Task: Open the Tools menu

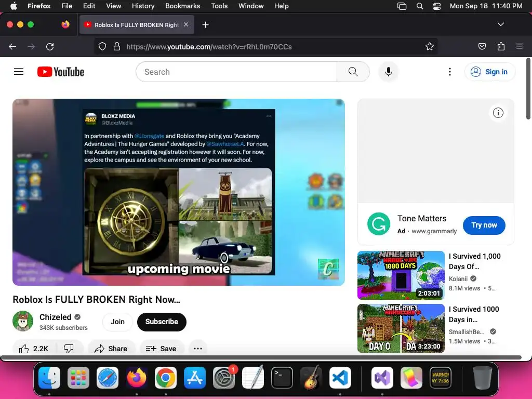Action: (x=219, y=6)
